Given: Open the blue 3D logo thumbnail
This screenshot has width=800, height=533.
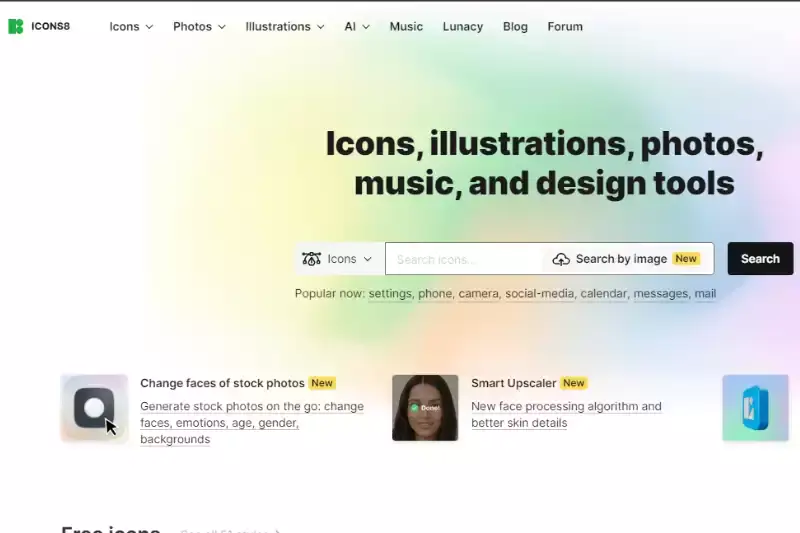Looking at the screenshot, I should click(x=756, y=408).
